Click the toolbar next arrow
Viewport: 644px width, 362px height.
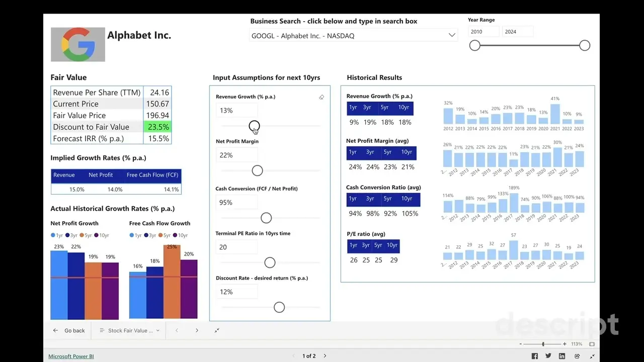(x=197, y=330)
